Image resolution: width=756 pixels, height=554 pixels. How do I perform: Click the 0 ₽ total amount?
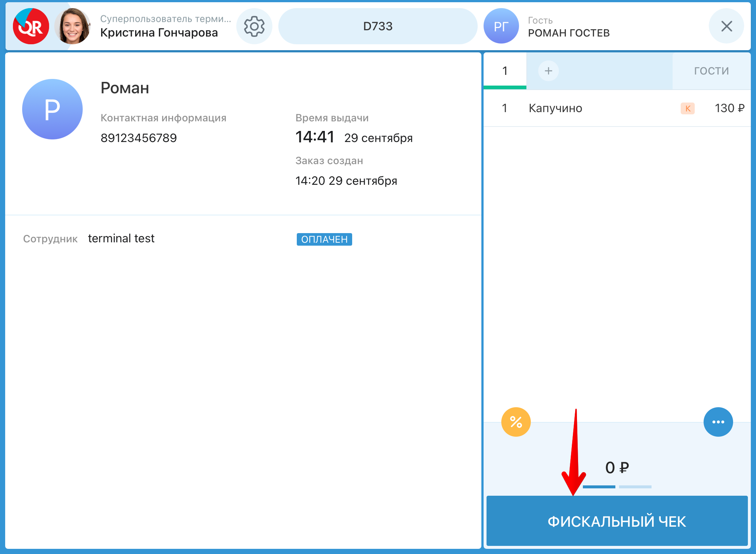pos(617,468)
